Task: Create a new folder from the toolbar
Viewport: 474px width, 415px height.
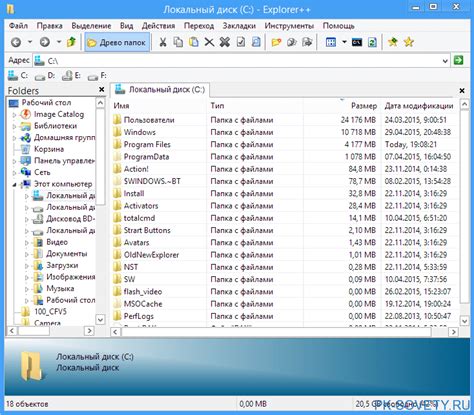Action: click(x=276, y=42)
